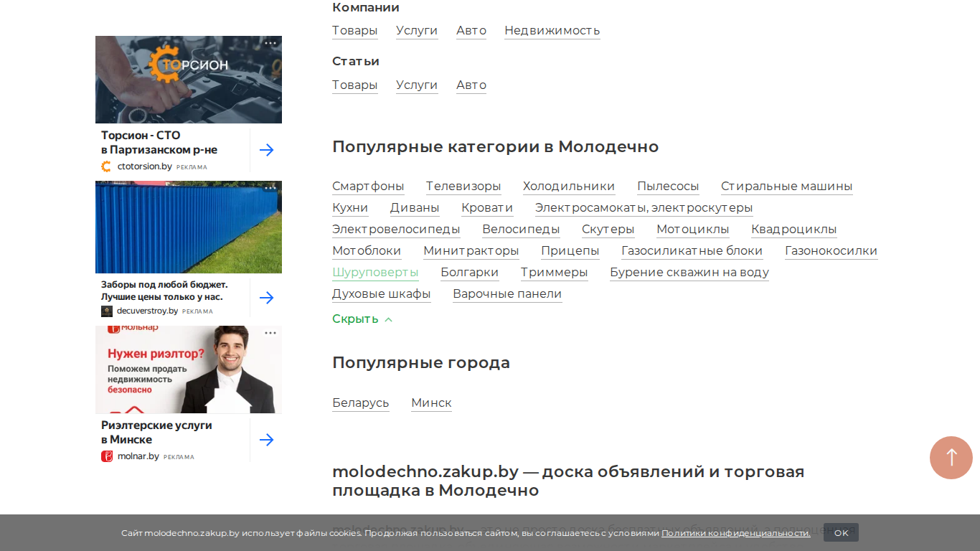Image resolution: width=980 pixels, height=551 pixels.
Task: Open the Мотоциклы category
Action: (x=693, y=230)
